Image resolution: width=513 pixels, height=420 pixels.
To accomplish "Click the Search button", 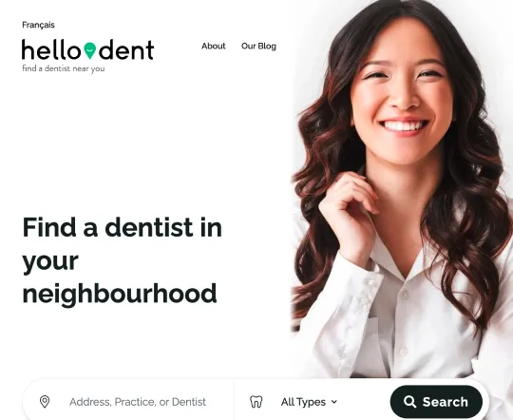I will click(436, 402).
